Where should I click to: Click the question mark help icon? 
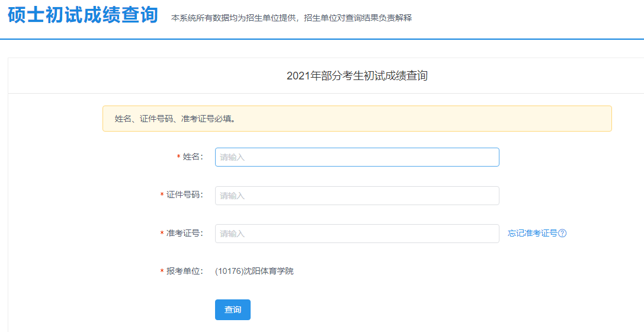coord(563,234)
